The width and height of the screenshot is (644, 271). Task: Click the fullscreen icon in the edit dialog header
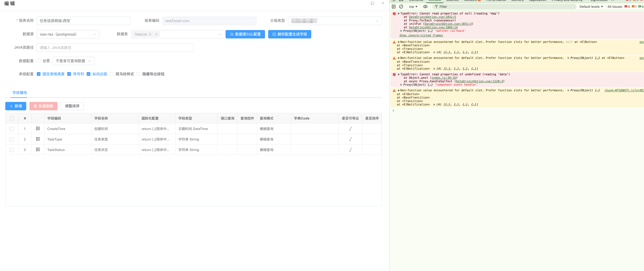(372, 3)
